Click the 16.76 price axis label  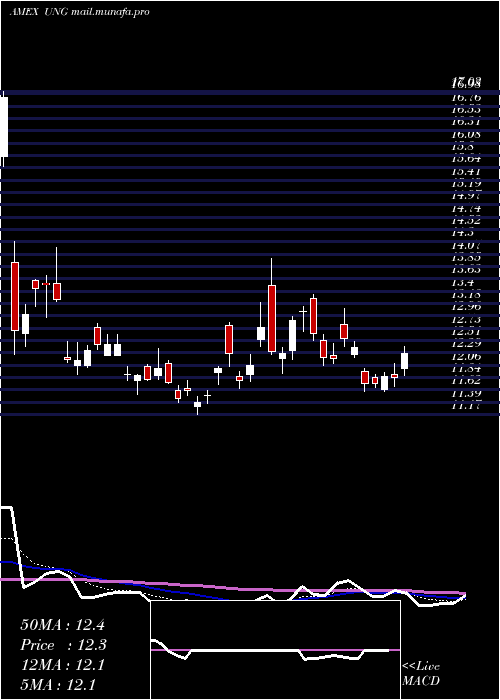[466, 97]
